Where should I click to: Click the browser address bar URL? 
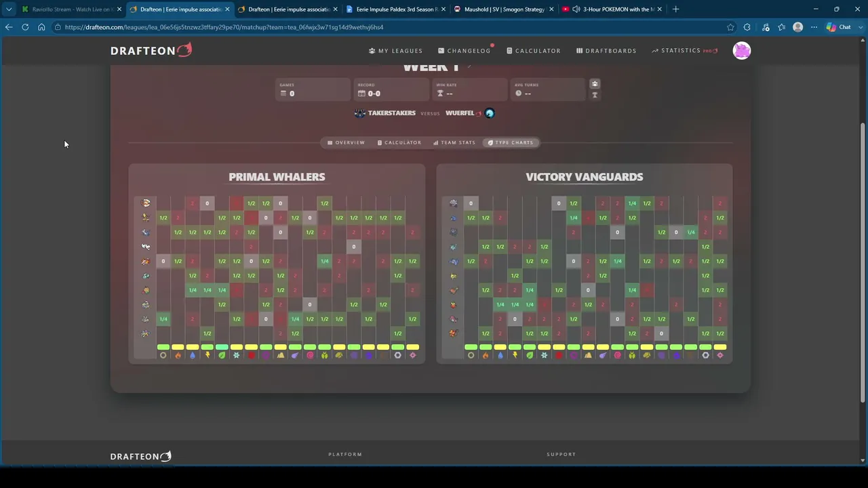tap(224, 27)
